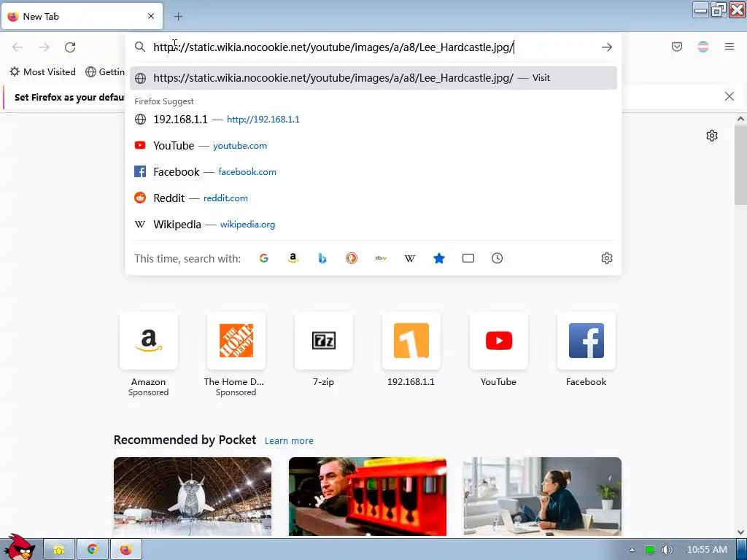Open the woman at desk Pocket story
This screenshot has height=560, width=747.
point(543,497)
